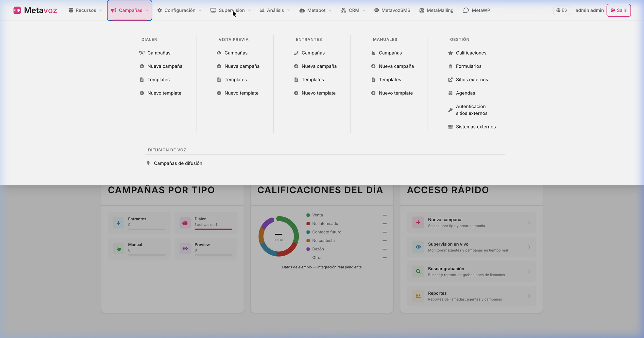Click the star icon beside Calificaciones
This screenshot has height=338, width=644.
450,53
